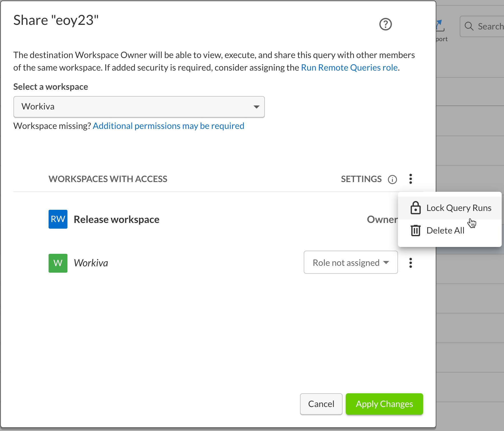Click the info icon next to SETTINGS
This screenshot has height=431, width=504.
[392, 179]
